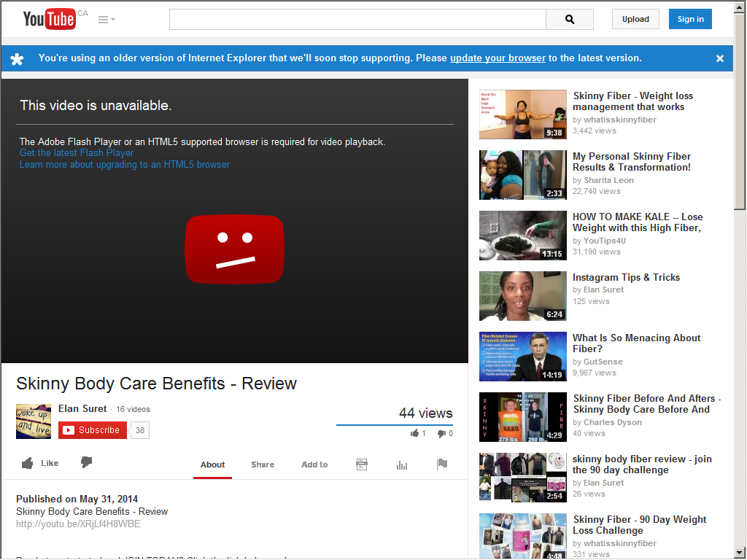This screenshot has height=560, width=747.
Task: Report the video with flag icon
Action: [x=442, y=464]
